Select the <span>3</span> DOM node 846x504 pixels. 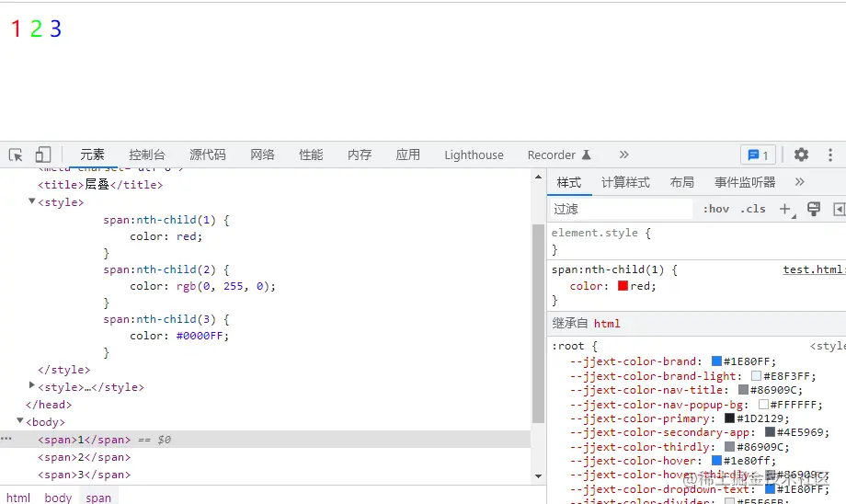coord(85,475)
